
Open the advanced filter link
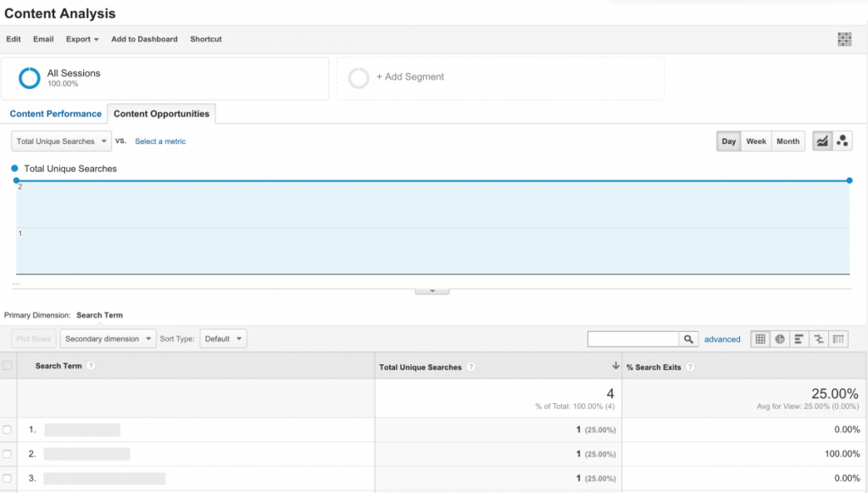[x=722, y=339]
